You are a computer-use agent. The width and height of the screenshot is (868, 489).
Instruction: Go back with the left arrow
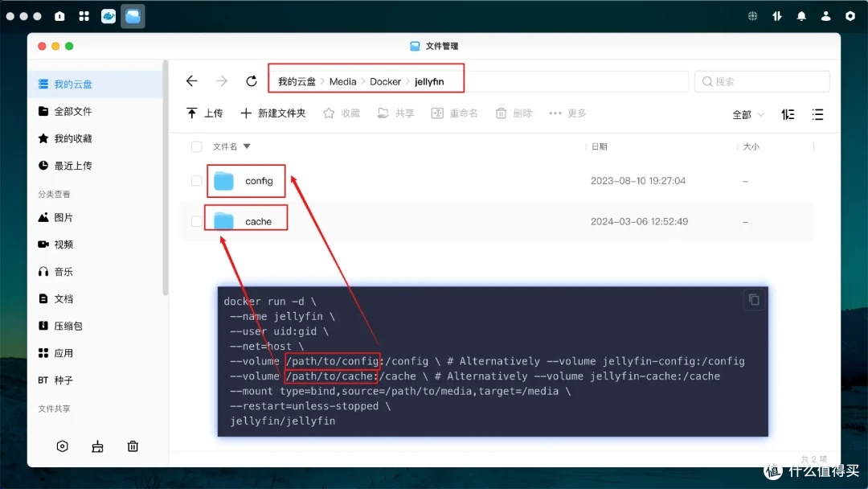191,81
